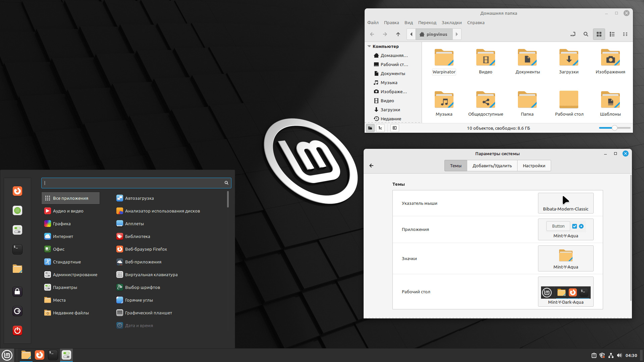Launch Веб-браузер Firefox from the app list
Screen dimensions: 644x362
coord(146,249)
